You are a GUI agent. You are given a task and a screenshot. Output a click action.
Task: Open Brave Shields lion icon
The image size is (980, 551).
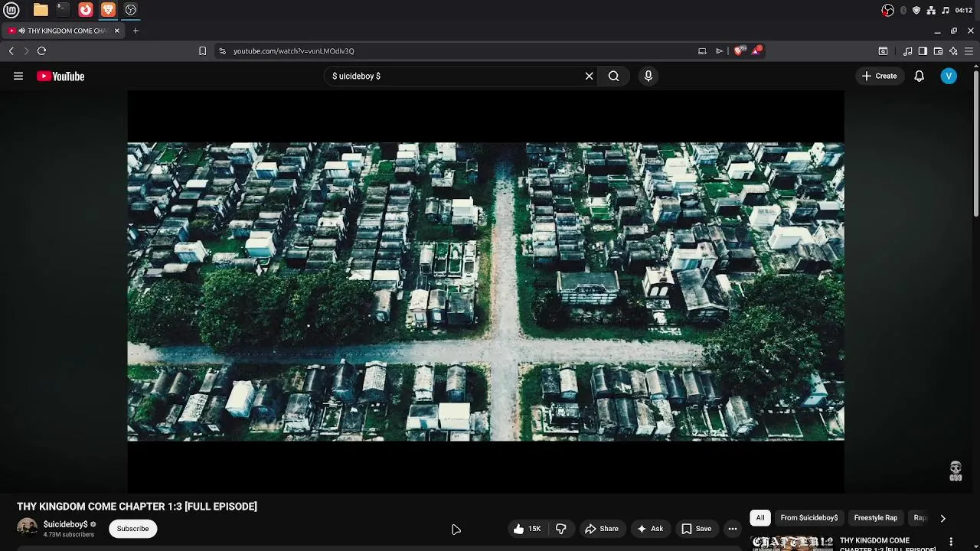(x=738, y=51)
